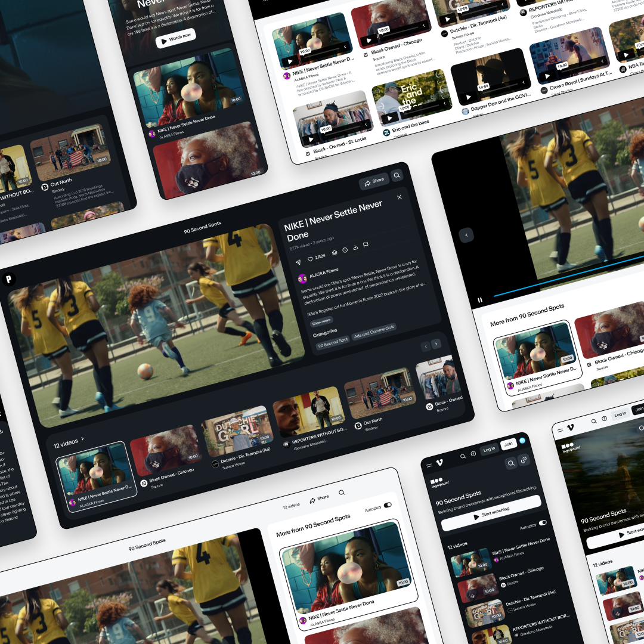
Task: Select the 90 Second Spot category tag
Action: [332, 341]
